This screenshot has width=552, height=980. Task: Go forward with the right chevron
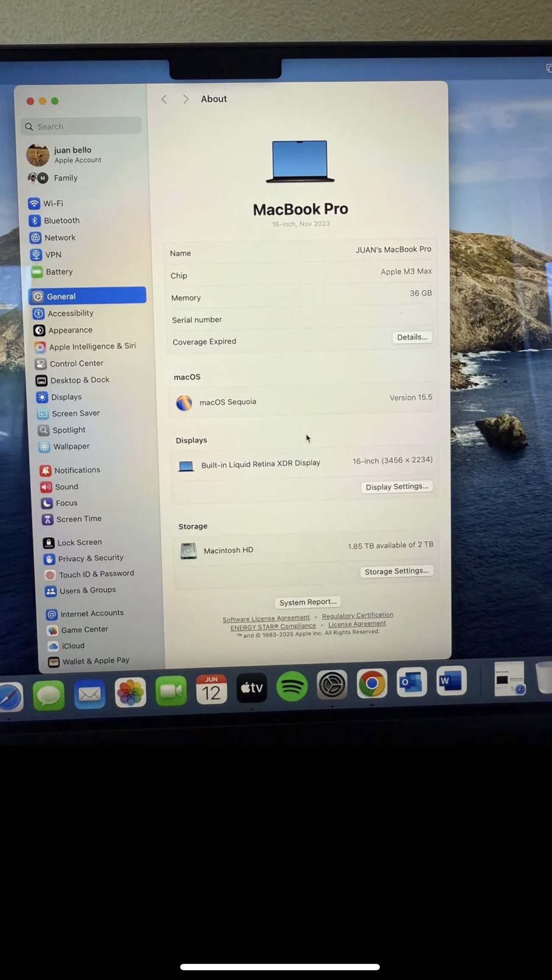click(186, 99)
